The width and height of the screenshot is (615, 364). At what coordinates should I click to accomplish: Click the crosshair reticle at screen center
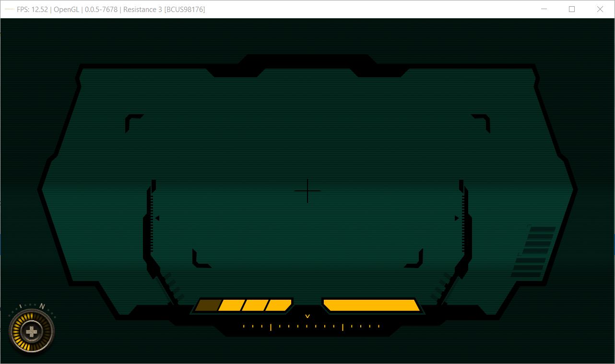coord(307,191)
